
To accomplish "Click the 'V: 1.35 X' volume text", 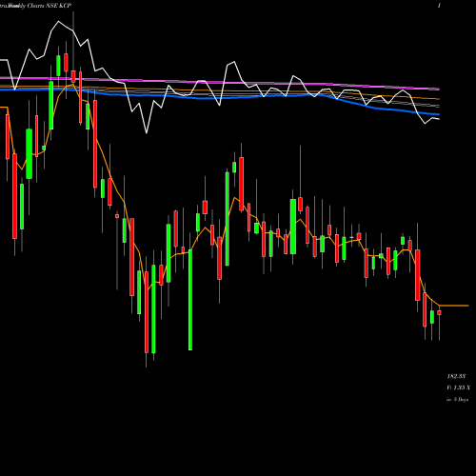I will pyautogui.click(x=458, y=387).
